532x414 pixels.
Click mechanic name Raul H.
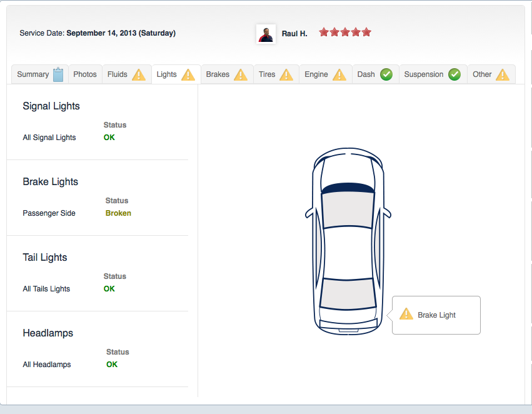click(x=294, y=34)
